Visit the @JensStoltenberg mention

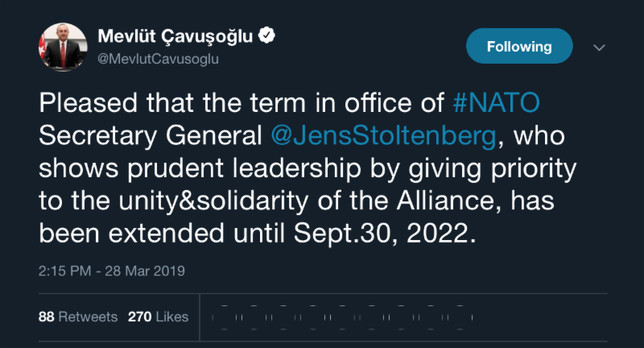click(383, 136)
